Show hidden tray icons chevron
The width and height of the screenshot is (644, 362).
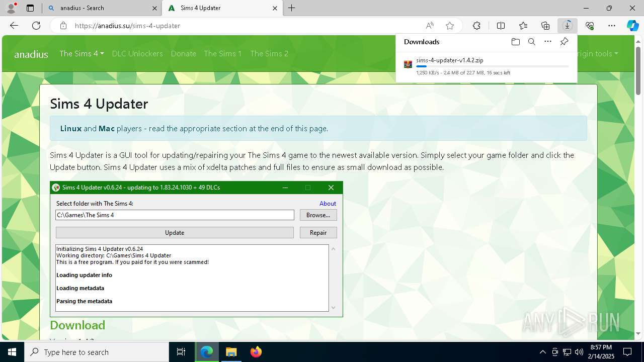(542, 352)
